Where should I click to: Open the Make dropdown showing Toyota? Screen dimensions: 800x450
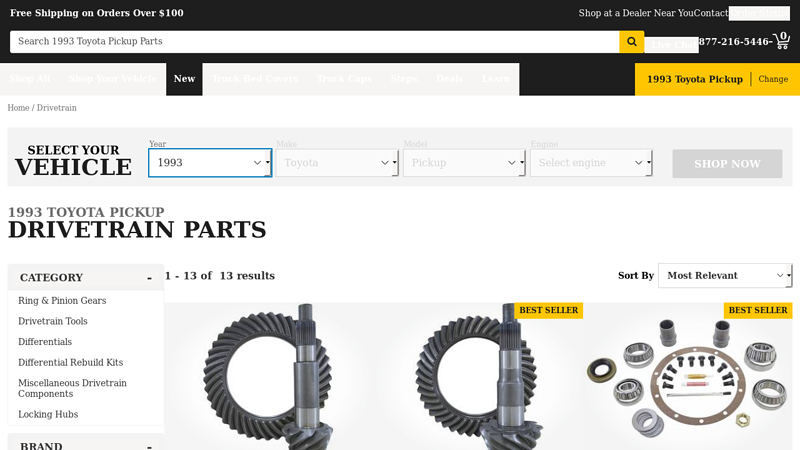click(x=337, y=163)
